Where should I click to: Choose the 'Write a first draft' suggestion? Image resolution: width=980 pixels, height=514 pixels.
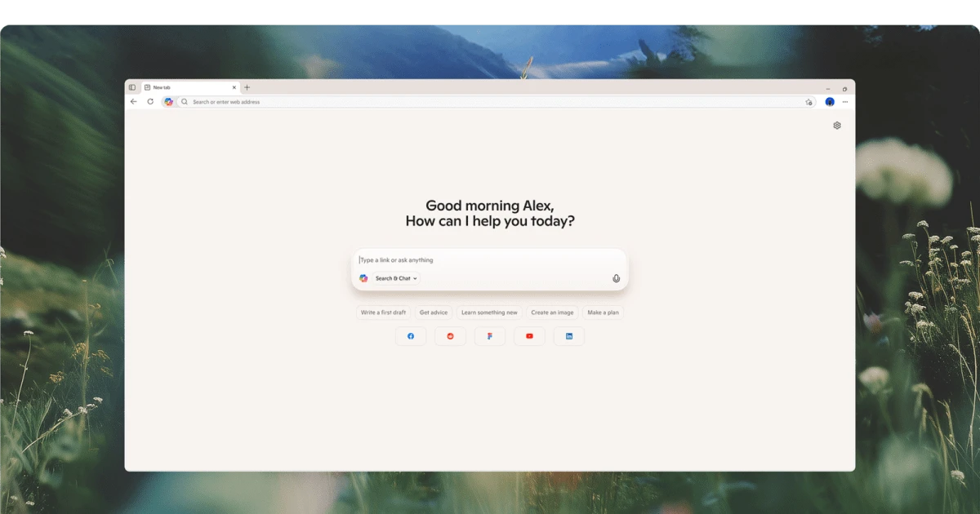point(383,312)
